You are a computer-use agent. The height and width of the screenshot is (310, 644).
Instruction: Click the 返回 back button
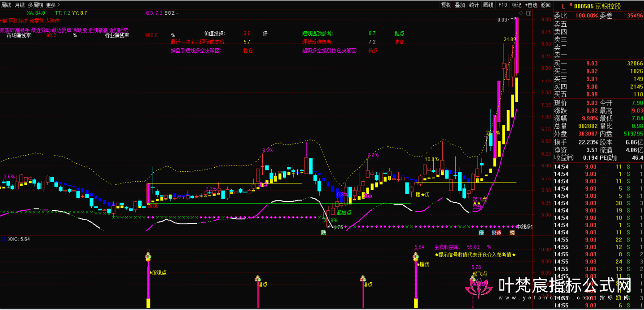(x=546, y=5)
